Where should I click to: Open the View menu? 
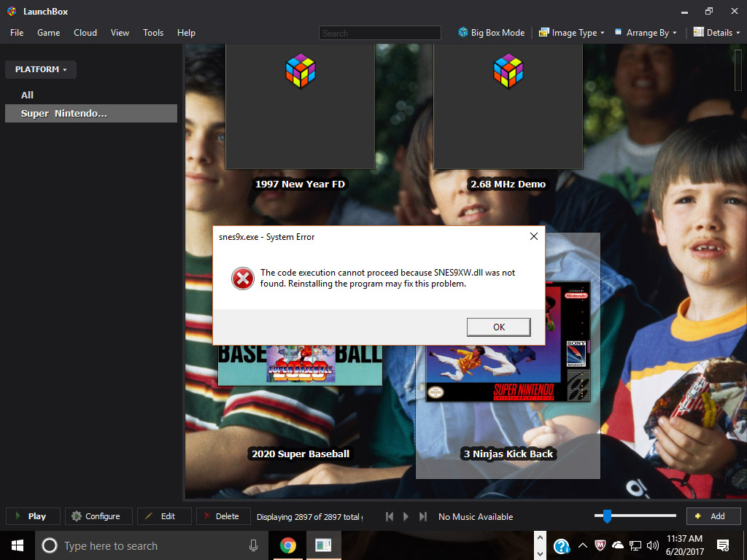coord(120,32)
